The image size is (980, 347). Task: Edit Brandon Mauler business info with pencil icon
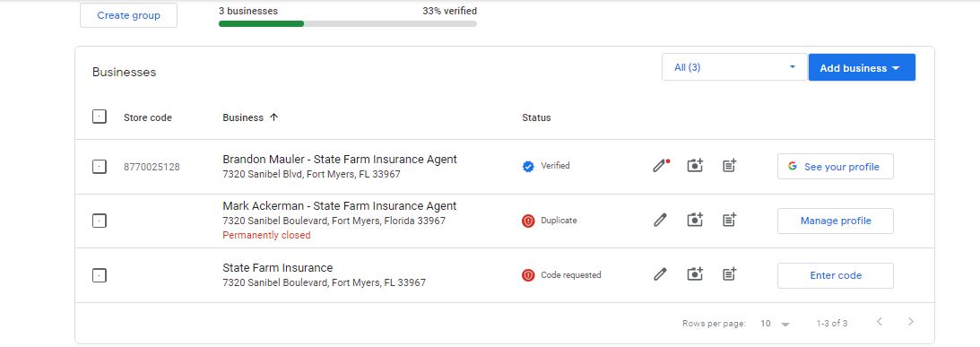coord(660,166)
